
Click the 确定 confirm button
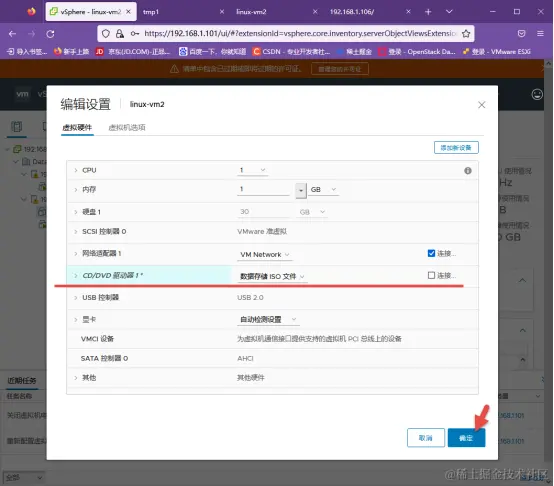(466, 438)
